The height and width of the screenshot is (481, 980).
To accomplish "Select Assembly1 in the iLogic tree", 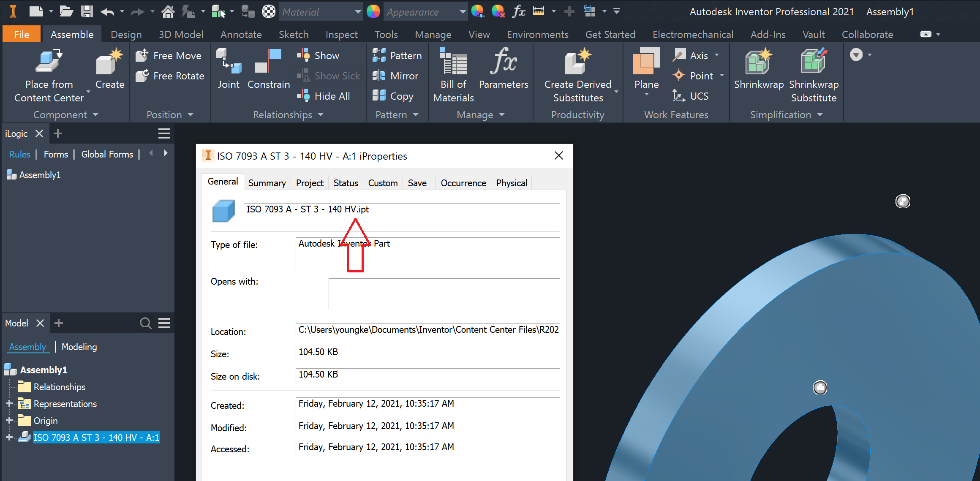I will click(x=34, y=175).
